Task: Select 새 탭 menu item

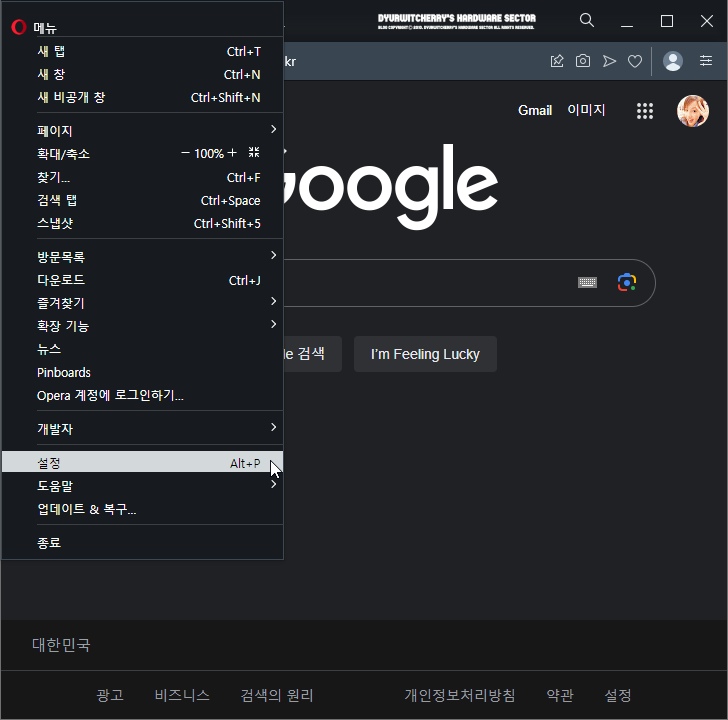Action: click(143, 52)
